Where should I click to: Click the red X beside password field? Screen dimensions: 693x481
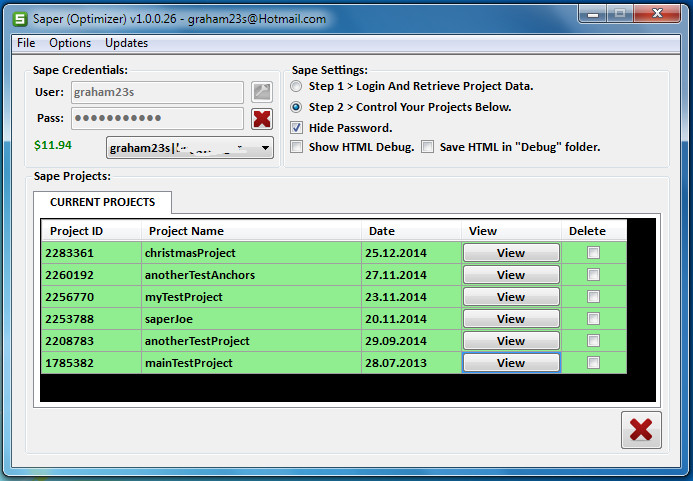(x=262, y=118)
